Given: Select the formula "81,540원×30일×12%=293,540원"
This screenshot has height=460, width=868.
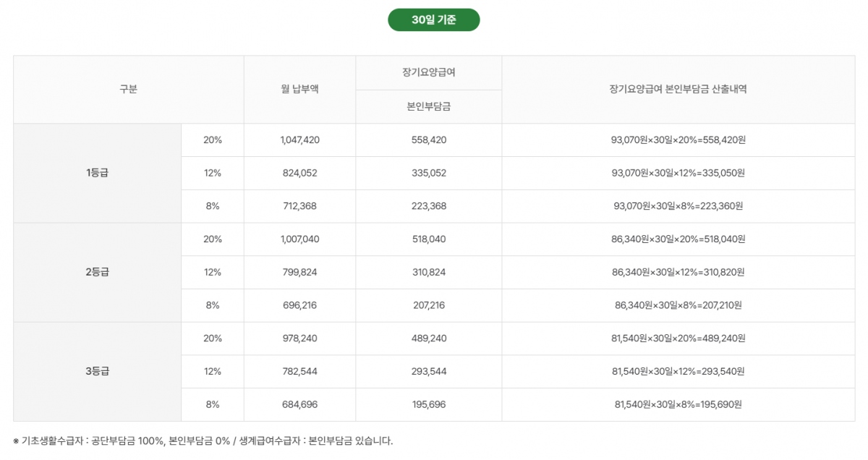Looking at the screenshot, I should (678, 372).
